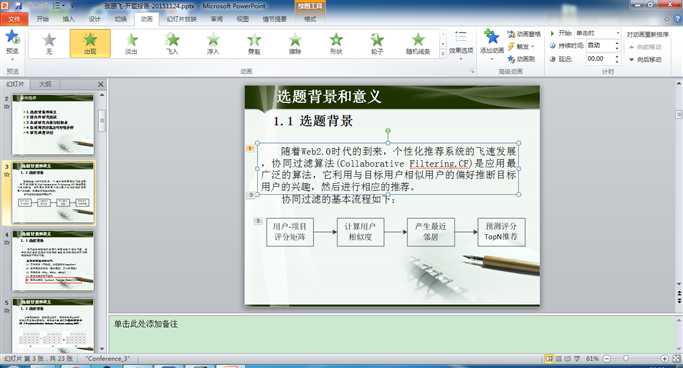The width and height of the screenshot is (683, 368).
Task: Open 预览 dropdown arrow under Preview
Action: (x=12, y=59)
